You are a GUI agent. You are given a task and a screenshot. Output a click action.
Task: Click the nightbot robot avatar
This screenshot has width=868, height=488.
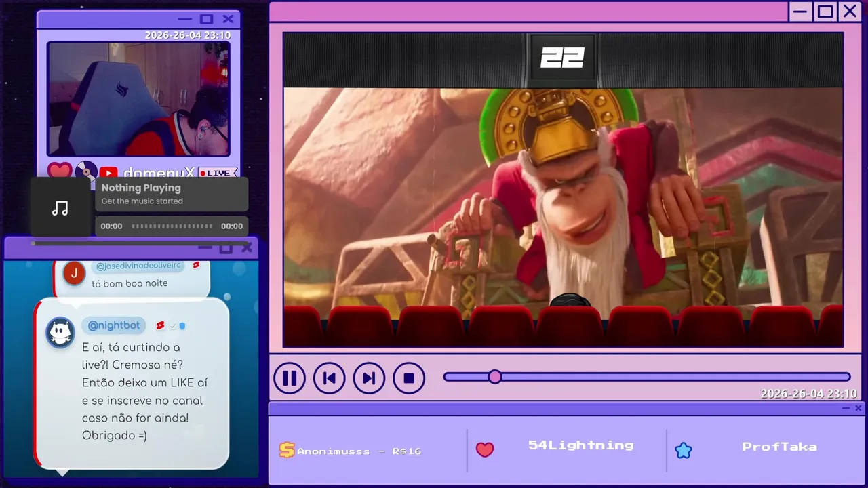coord(60,333)
